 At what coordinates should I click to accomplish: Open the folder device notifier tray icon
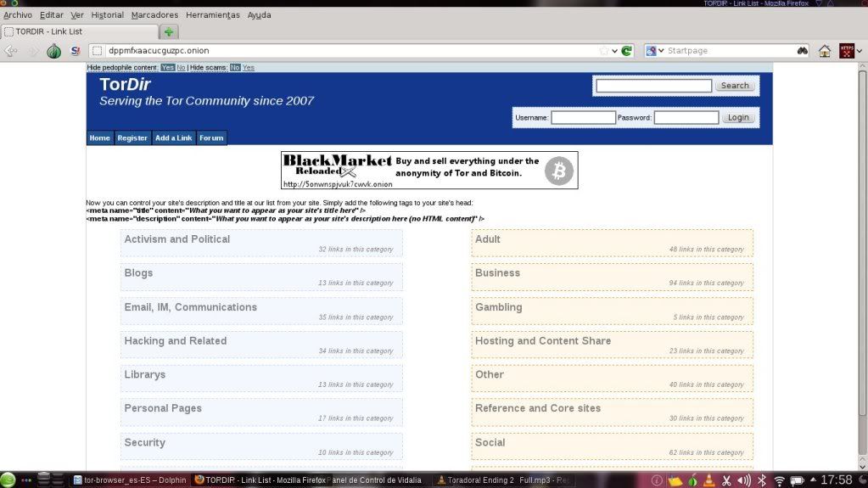pos(675,481)
